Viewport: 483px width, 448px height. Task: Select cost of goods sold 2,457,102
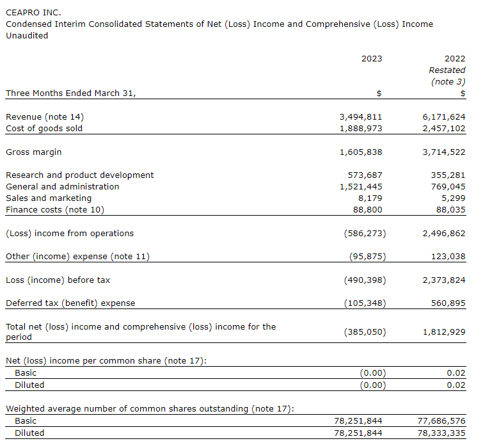pos(444,129)
